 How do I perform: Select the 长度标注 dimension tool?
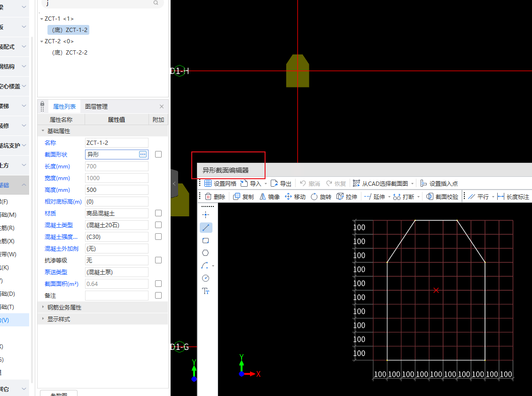tap(513, 197)
